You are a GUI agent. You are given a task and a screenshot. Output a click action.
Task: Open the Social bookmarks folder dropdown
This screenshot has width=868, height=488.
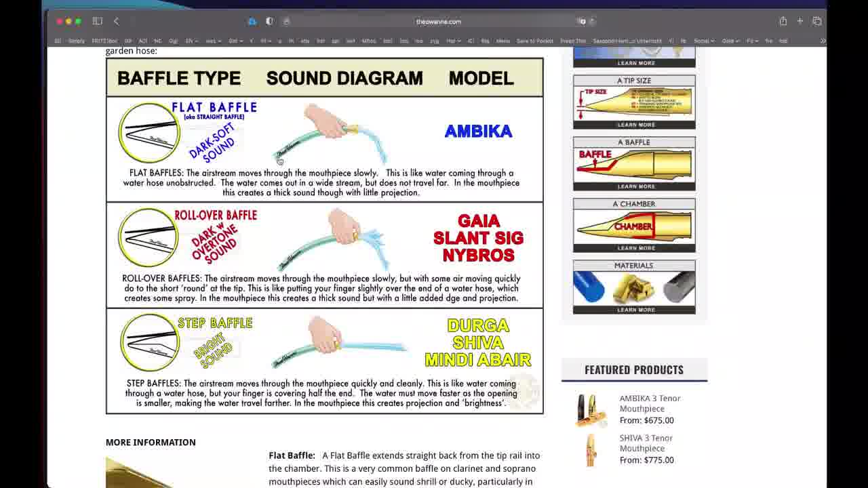click(703, 41)
